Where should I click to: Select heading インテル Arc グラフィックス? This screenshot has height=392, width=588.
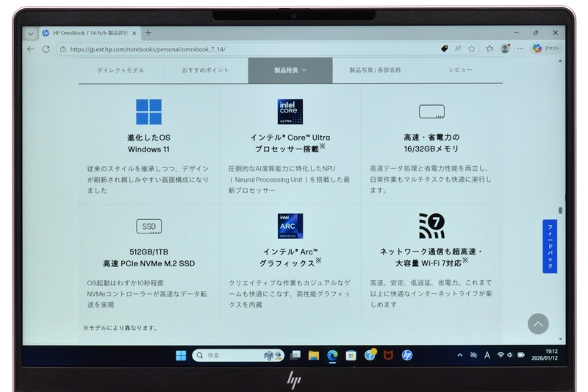(290, 257)
